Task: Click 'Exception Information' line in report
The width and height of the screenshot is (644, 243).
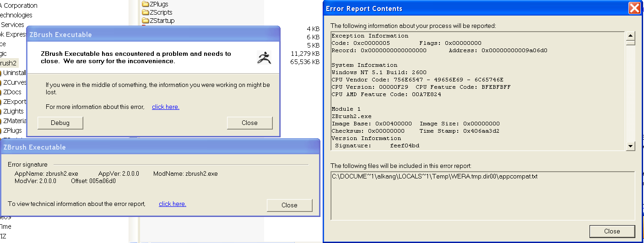Action: point(370,36)
